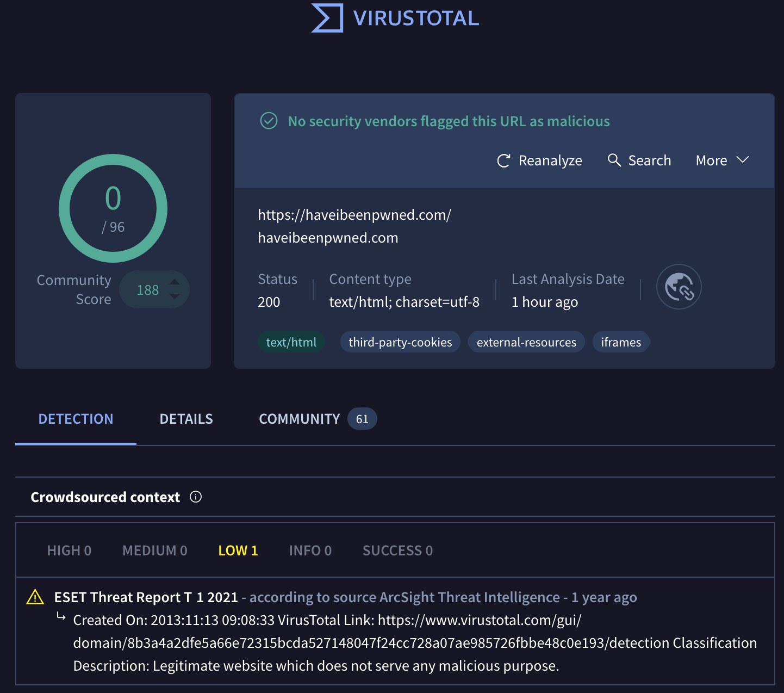Screen dimensions: 784x693
Task: Select the DETECTION tab
Action: 76,419
